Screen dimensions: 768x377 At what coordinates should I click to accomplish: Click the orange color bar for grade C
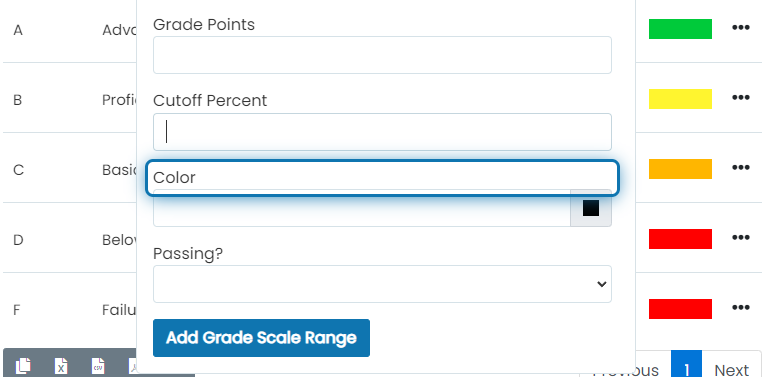click(x=680, y=169)
